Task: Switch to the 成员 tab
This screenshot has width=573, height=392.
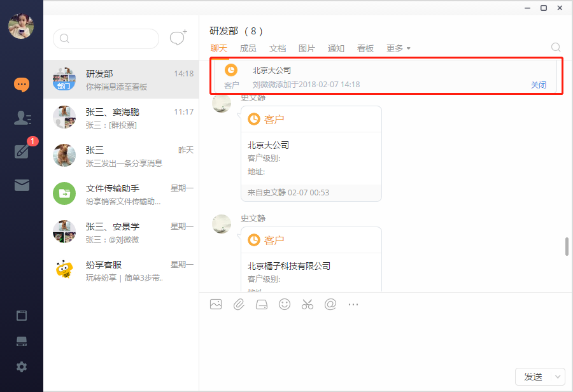Action: pos(248,48)
